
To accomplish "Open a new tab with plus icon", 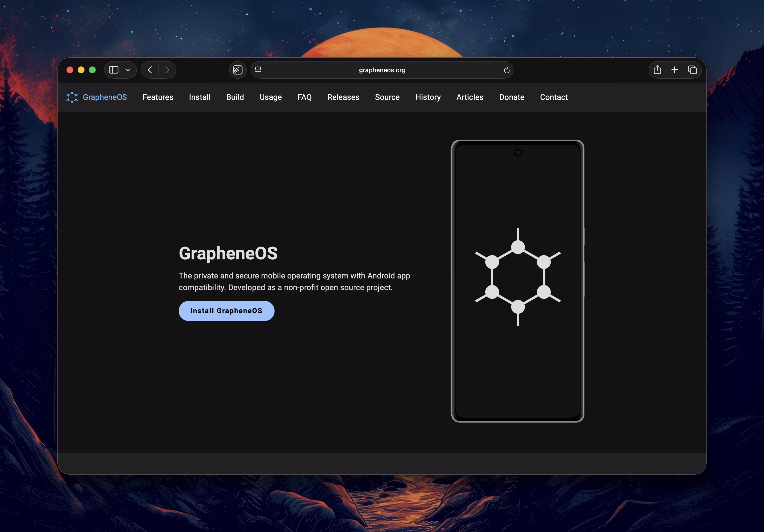I will 675,70.
